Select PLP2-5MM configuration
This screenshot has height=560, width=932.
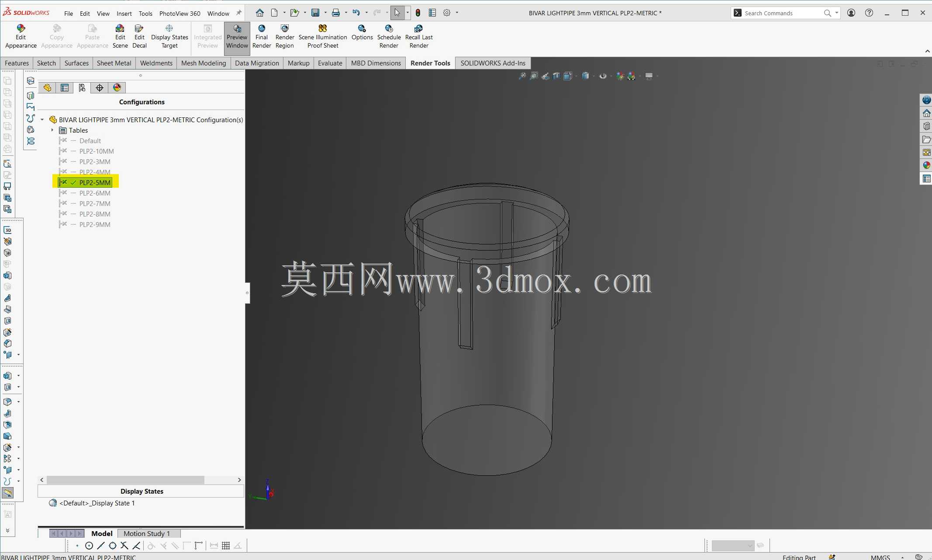[95, 182]
